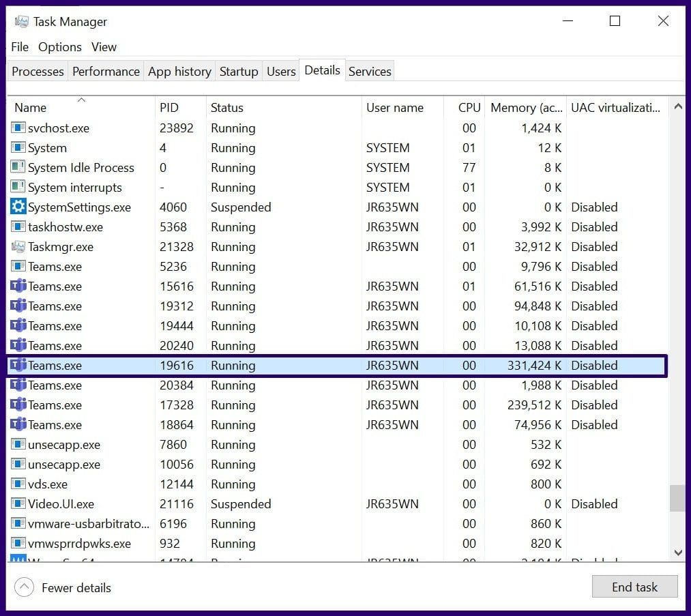This screenshot has width=691, height=616.
Task: Click PID 23892 of svchost.exe
Action: [x=176, y=128]
